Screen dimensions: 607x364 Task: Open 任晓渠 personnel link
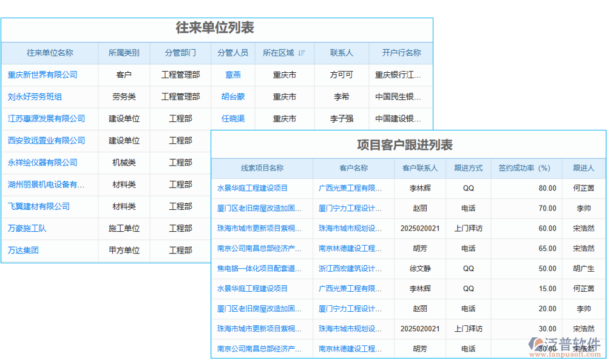(x=233, y=119)
